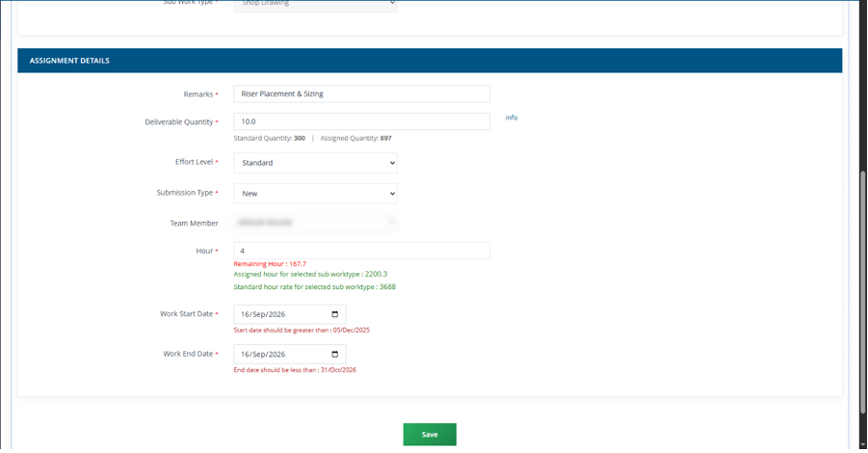
Task: Click the Remaining Hour warning text
Action: 270,263
